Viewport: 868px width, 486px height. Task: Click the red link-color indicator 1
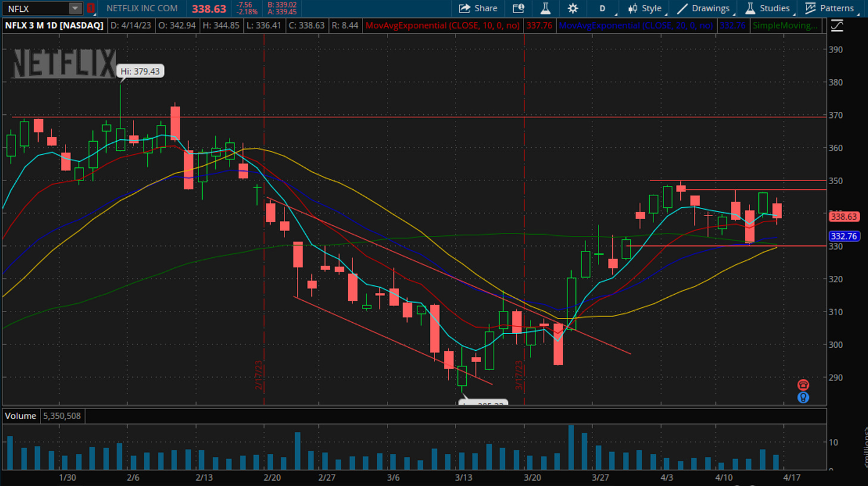91,8
